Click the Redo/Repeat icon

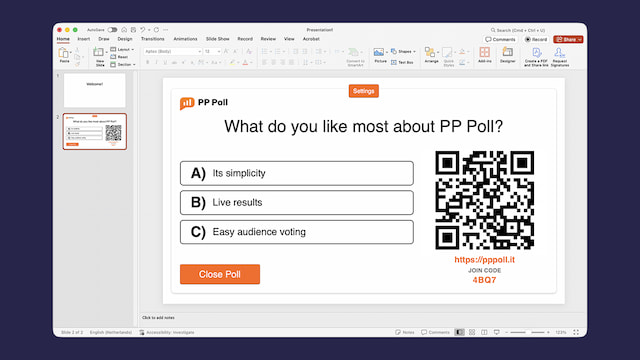(156, 30)
